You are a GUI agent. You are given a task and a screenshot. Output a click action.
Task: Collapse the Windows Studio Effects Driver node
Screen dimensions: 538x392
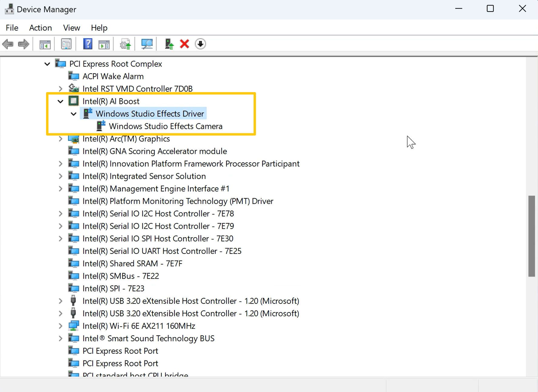coord(74,114)
